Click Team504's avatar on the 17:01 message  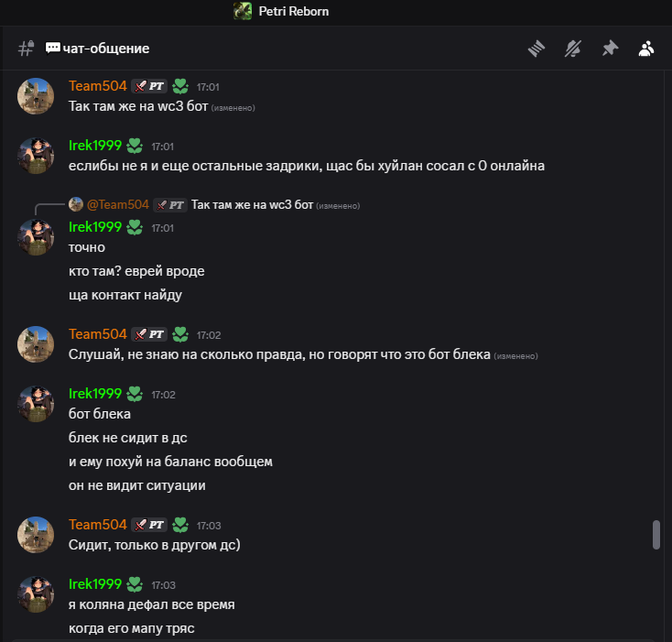click(36, 96)
